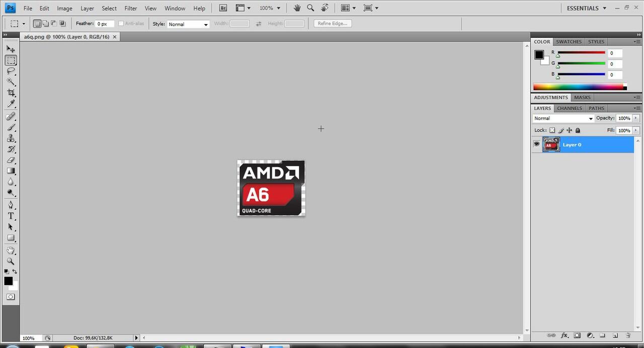Choose the Eyedropper tool
The height and width of the screenshot is (348, 644).
[11, 104]
